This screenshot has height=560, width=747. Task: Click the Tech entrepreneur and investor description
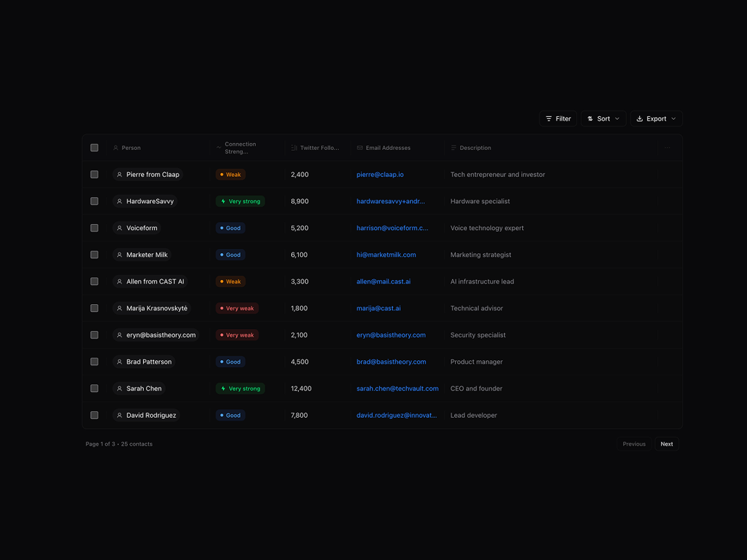tap(498, 174)
